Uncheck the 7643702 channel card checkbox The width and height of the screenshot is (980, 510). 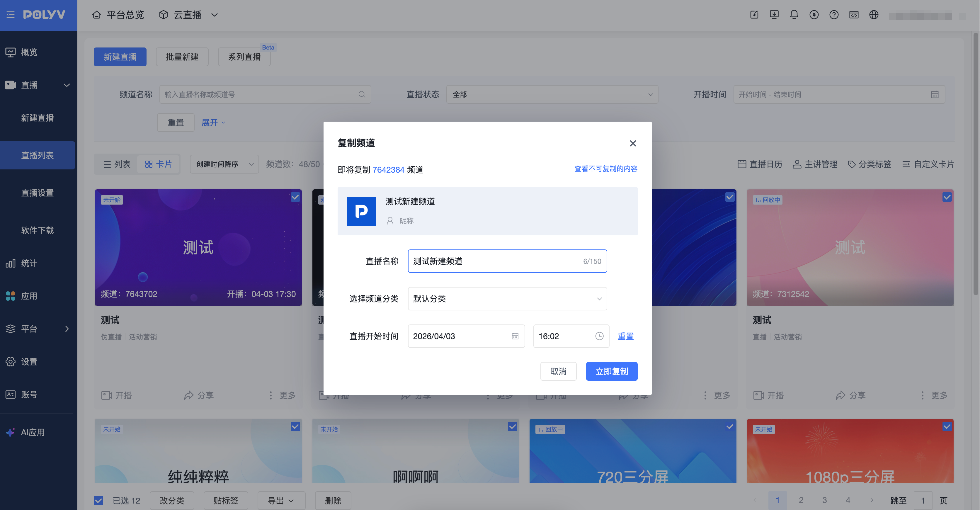[x=295, y=197]
